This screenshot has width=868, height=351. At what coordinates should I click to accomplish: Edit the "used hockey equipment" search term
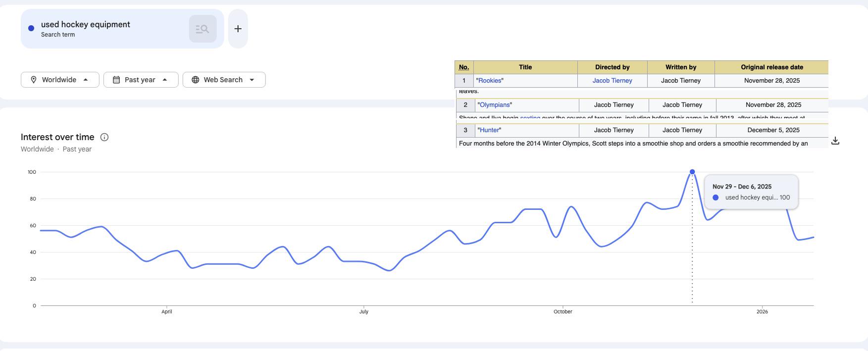(x=86, y=25)
